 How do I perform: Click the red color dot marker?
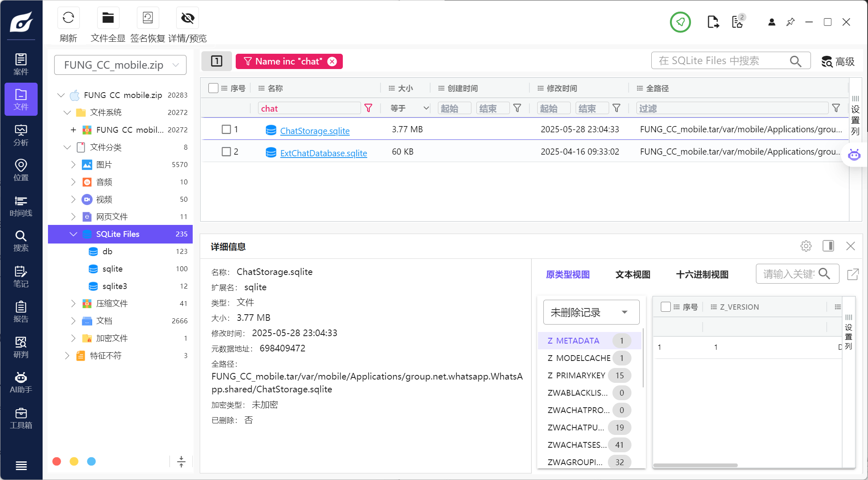pos(57,461)
